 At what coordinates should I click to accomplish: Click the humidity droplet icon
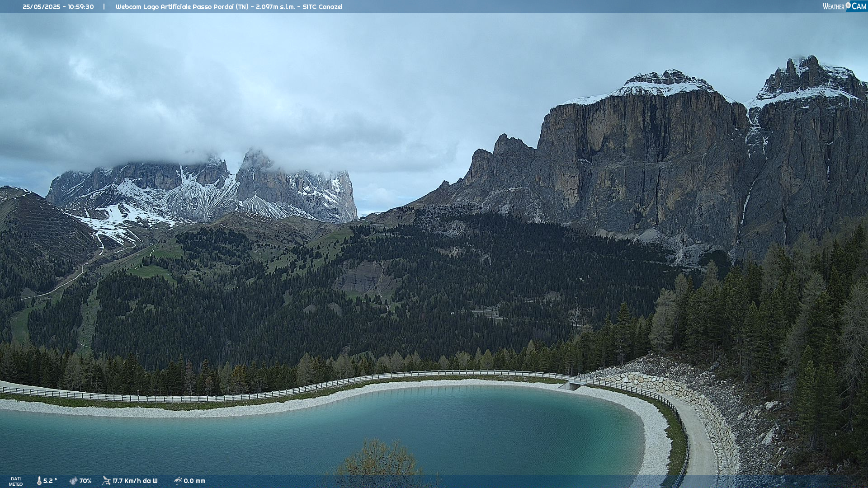pos(73,481)
